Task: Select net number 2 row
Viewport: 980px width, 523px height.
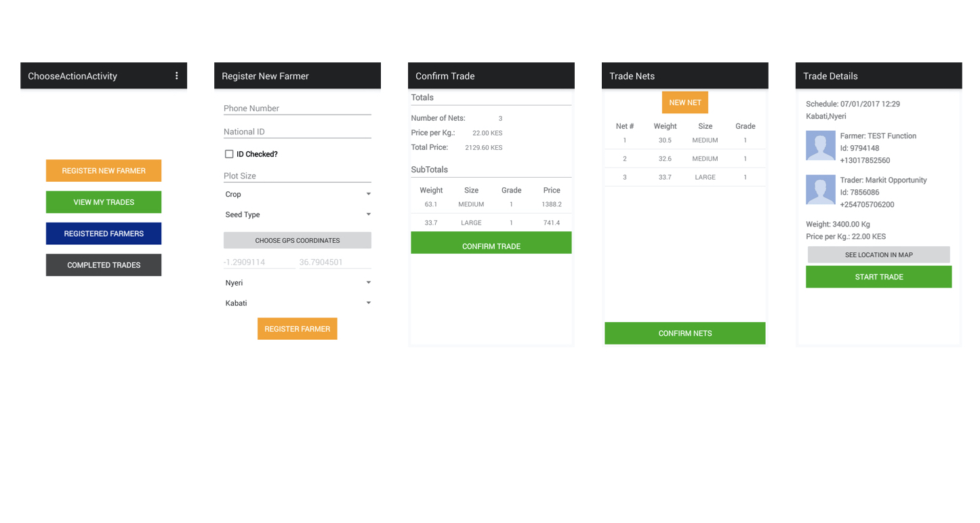Action: (685, 159)
